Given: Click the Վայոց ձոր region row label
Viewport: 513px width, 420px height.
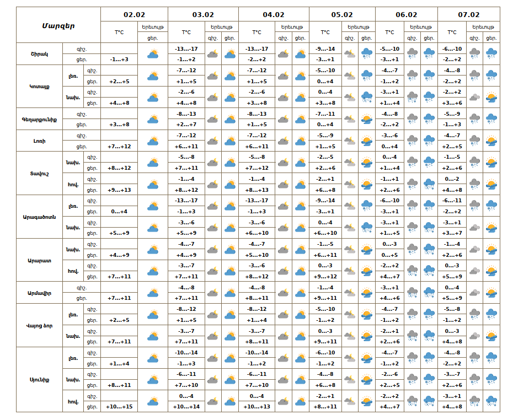Looking at the screenshot, I should [40, 325].
